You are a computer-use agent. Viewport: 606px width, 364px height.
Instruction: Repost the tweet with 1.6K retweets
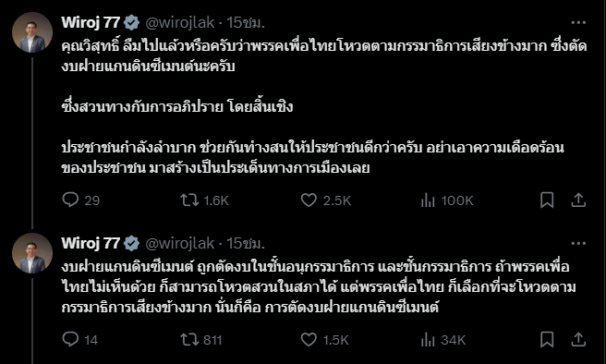pyautogui.click(x=204, y=200)
